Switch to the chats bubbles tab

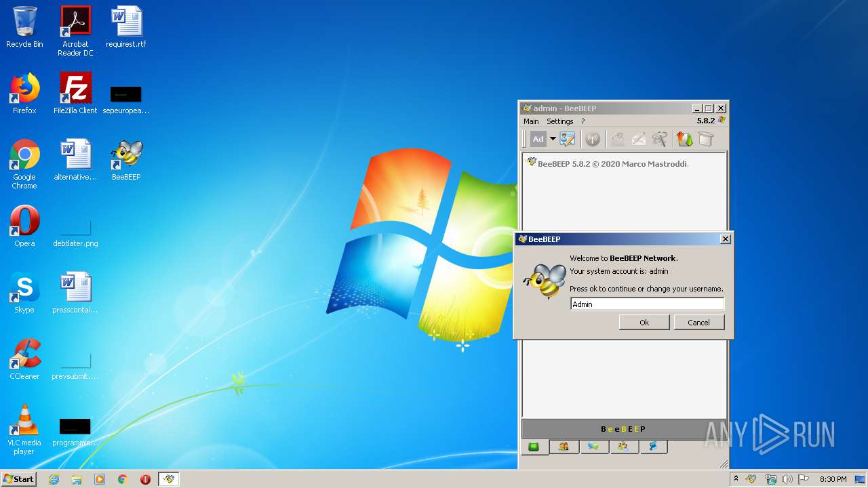(593, 447)
